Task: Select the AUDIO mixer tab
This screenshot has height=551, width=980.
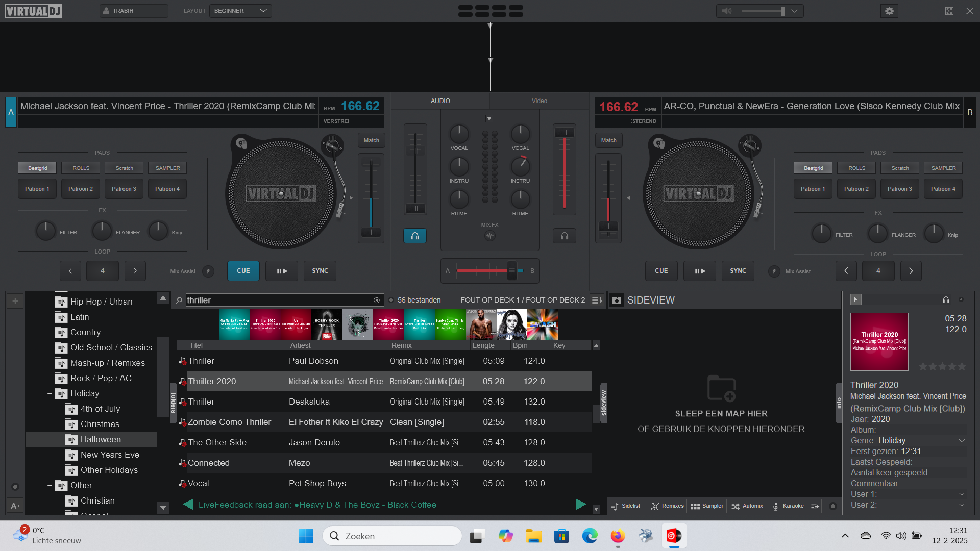Action: (440, 101)
